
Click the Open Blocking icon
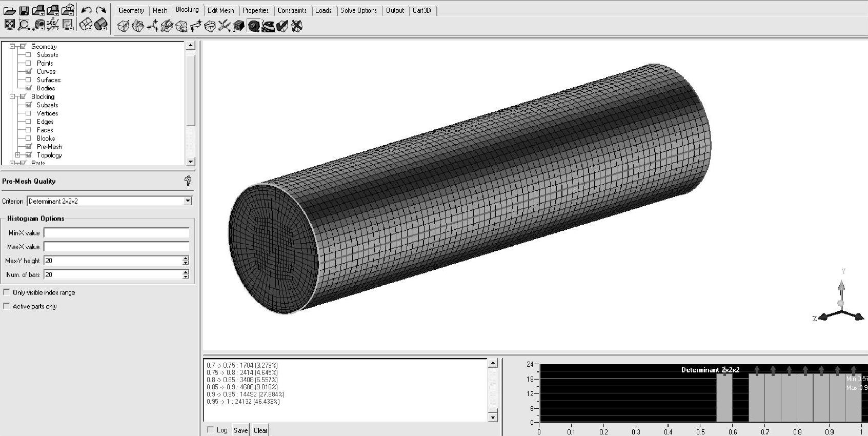pyautogui.click(x=68, y=10)
